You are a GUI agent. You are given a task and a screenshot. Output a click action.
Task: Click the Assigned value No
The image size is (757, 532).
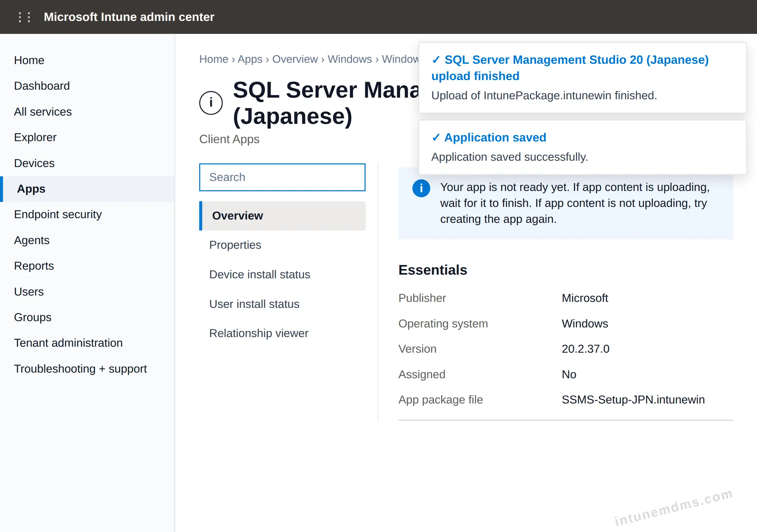coord(569,374)
